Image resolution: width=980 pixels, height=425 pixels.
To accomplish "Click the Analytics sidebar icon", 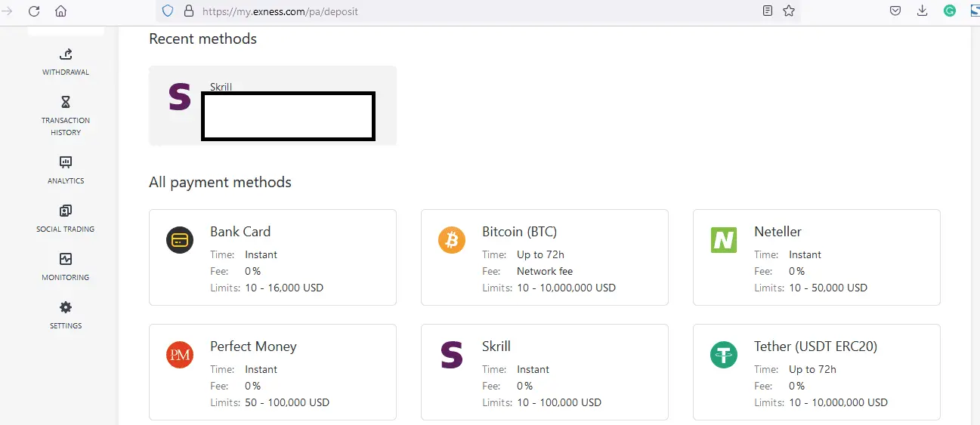I will pos(66,162).
